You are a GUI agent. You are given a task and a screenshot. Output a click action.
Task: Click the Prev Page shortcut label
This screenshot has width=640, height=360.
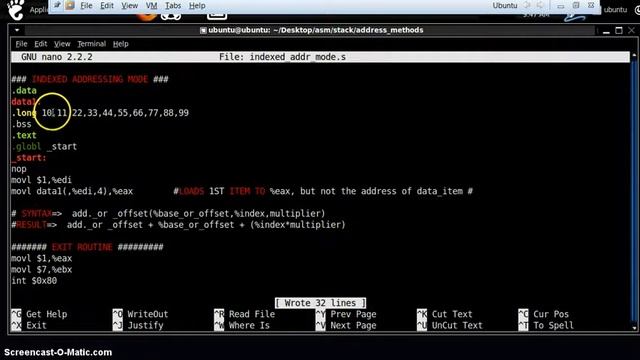pos(353,314)
